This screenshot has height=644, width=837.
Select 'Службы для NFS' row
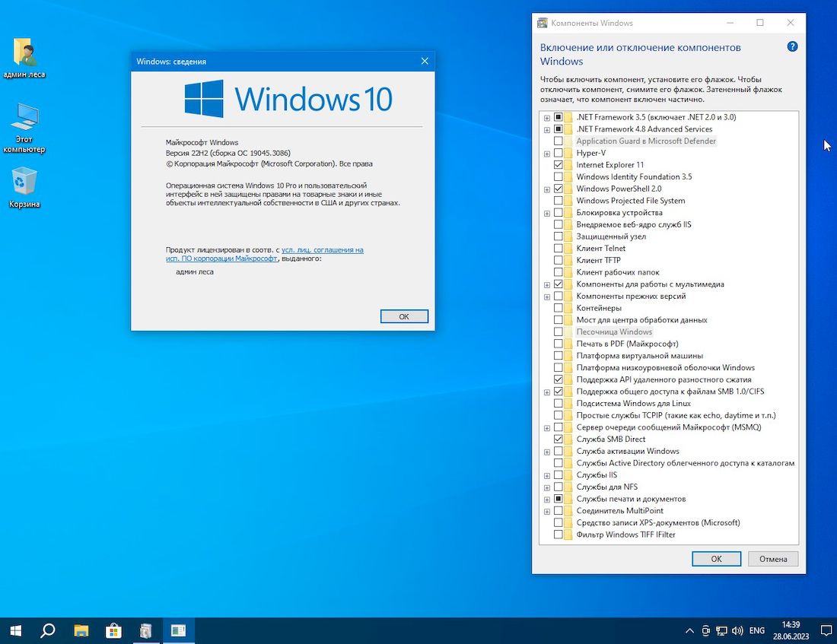(607, 487)
